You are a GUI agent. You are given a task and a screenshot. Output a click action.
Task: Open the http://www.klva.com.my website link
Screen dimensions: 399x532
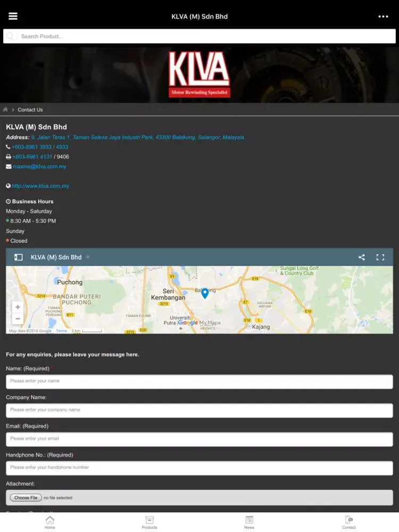(40, 186)
